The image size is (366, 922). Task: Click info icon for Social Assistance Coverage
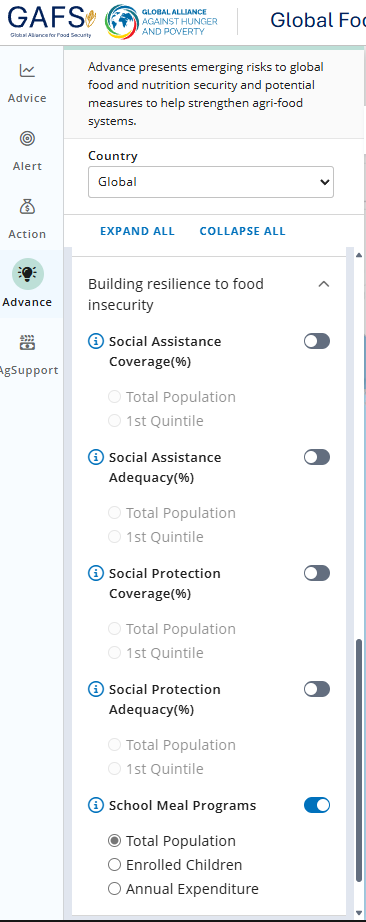pyautogui.click(x=95, y=342)
